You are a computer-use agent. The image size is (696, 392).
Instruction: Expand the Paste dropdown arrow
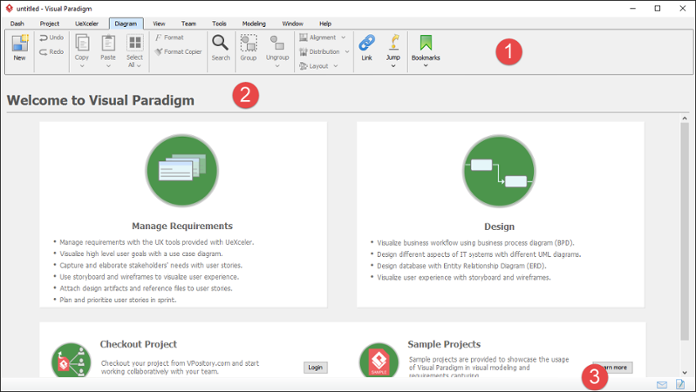[x=108, y=66]
